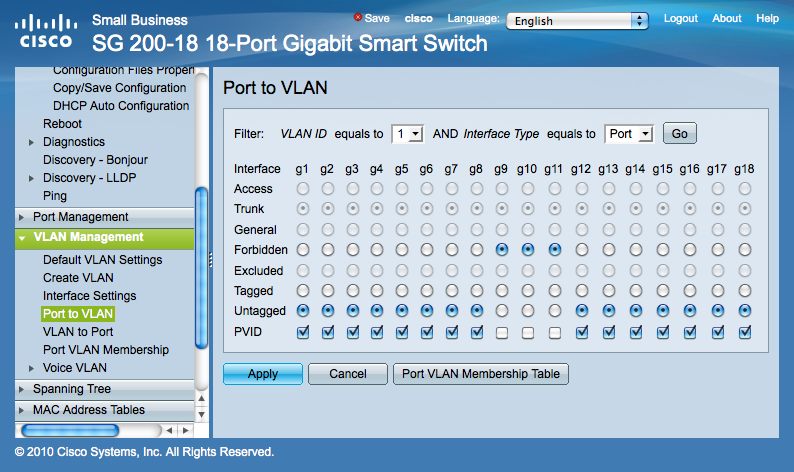Open VLAN to Port page
This screenshot has width=794, height=472.
[x=78, y=332]
